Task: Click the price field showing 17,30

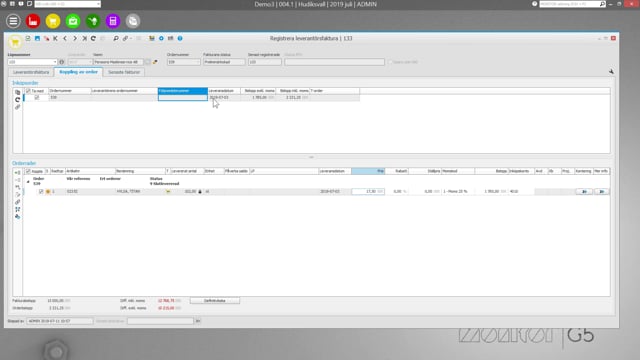Action: pos(368,191)
